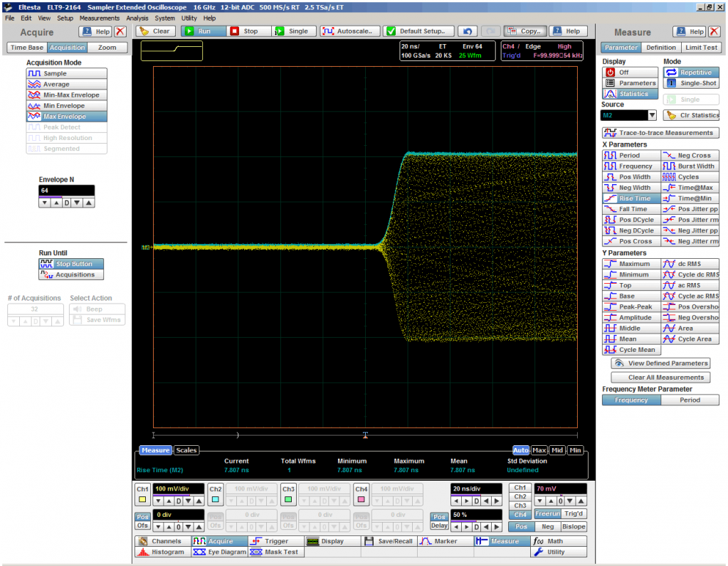The image size is (728, 566).
Task: Click the Envelope N value field
Action: [x=66, y=191]
